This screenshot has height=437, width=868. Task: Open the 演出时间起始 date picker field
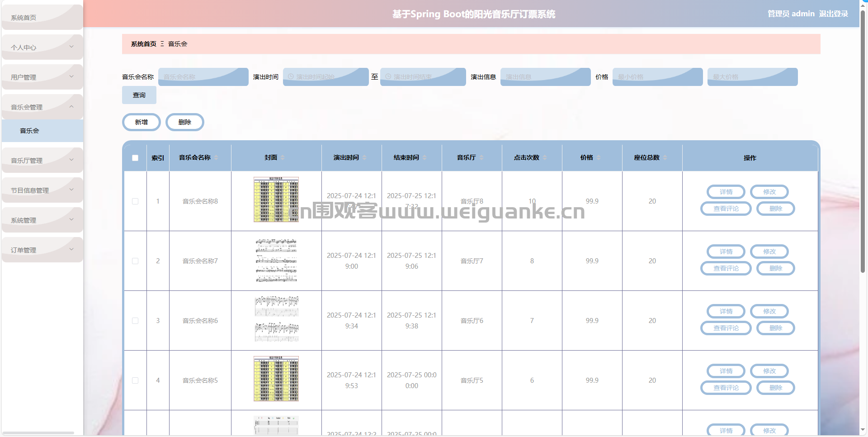[x=326, y=77]
